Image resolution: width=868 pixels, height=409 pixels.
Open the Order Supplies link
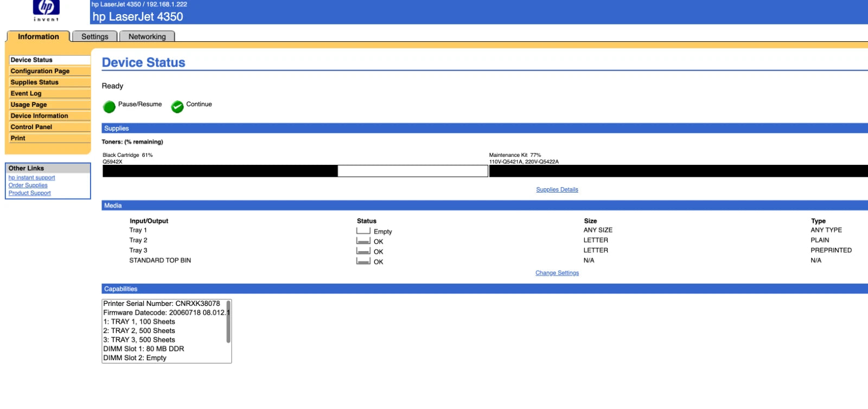click(x=28, y=186)
